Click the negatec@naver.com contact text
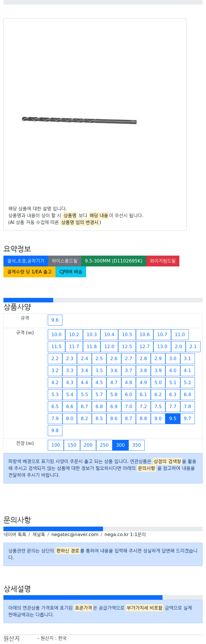 tap(75, 534)
